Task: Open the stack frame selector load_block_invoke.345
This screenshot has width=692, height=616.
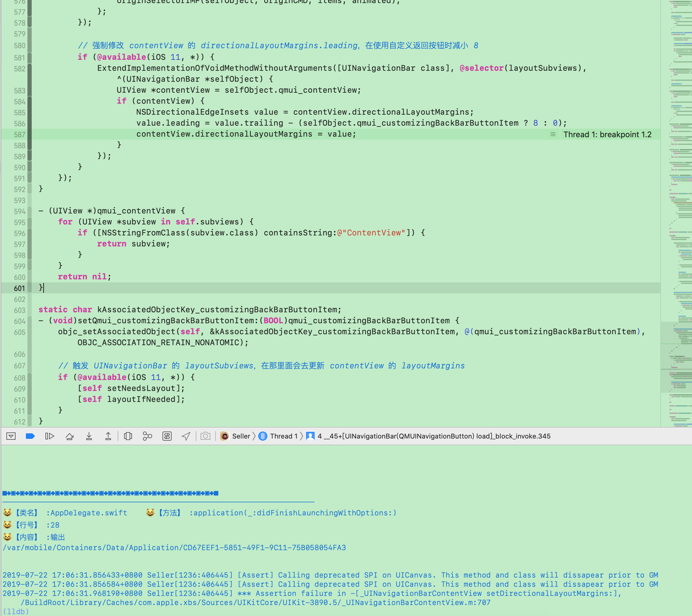Action: click(x=433, y=436)
